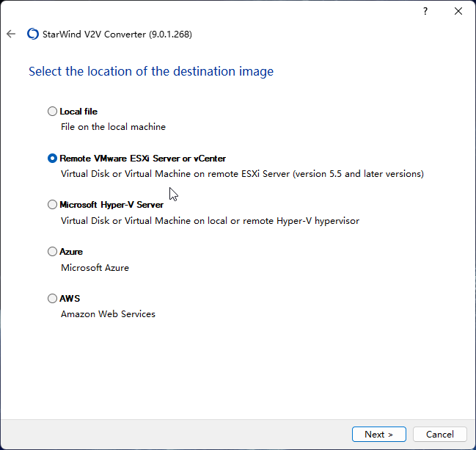Click the StarWind logo icon
This screenshot has height=450, width=476.
tap(33, 34)
